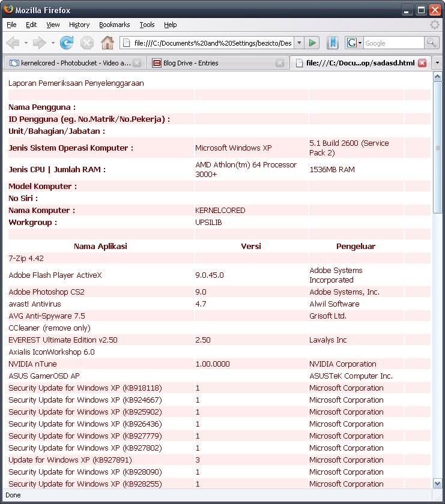Image resolution: width=445 pixels, height=504 pixels.
Task: Open the View menu
Action: 53,25
